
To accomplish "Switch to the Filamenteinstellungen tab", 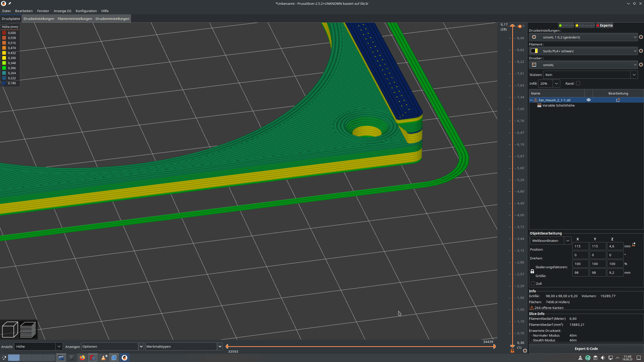I will 75,19.
